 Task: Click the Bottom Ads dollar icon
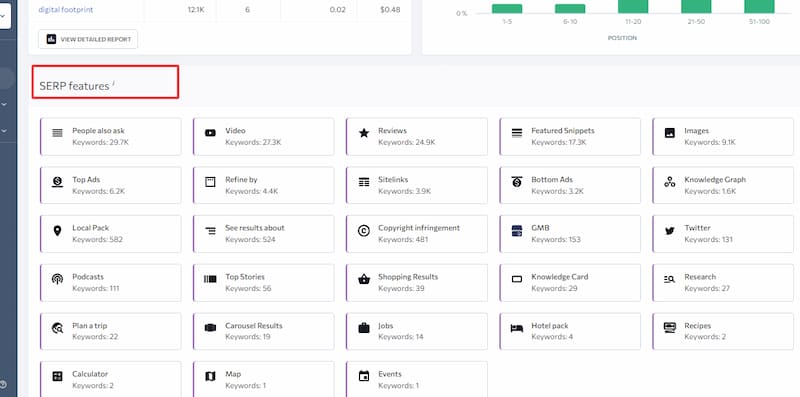tap(517, 182)
